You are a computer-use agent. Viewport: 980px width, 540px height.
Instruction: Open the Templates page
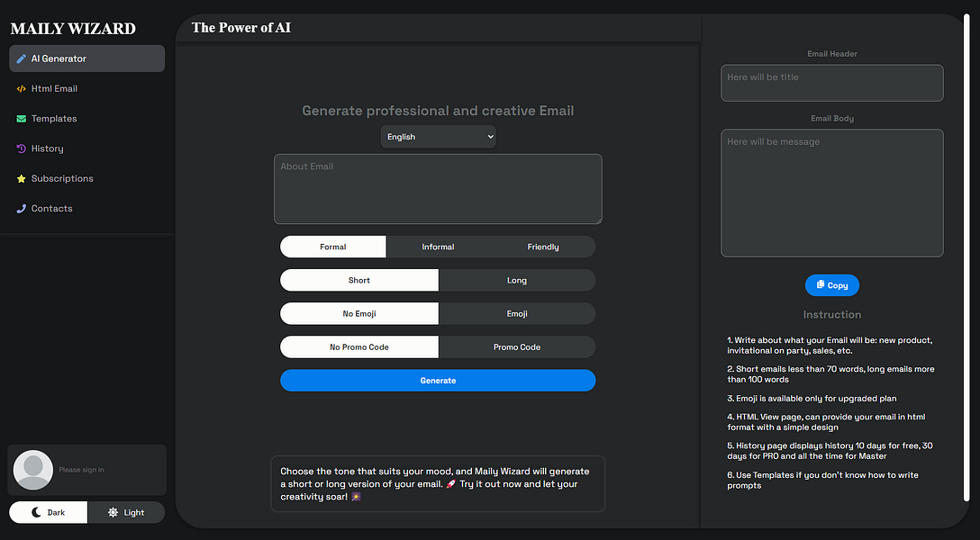(86, 119)
